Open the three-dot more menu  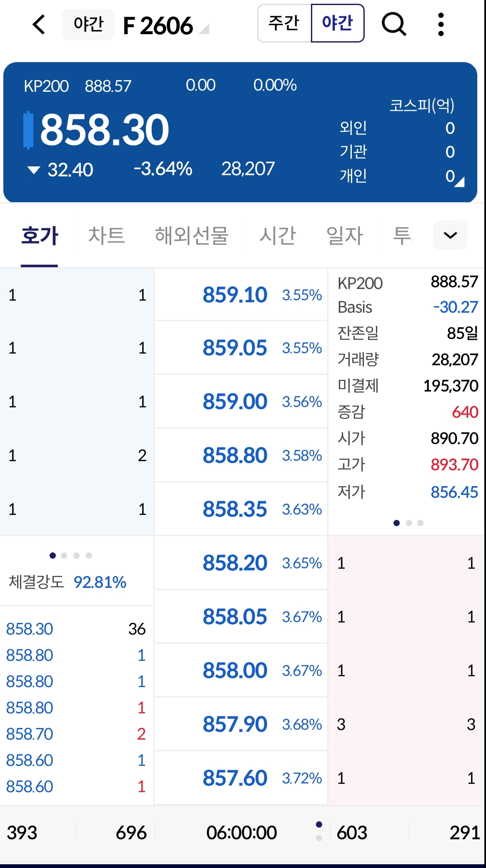[441, 24]
